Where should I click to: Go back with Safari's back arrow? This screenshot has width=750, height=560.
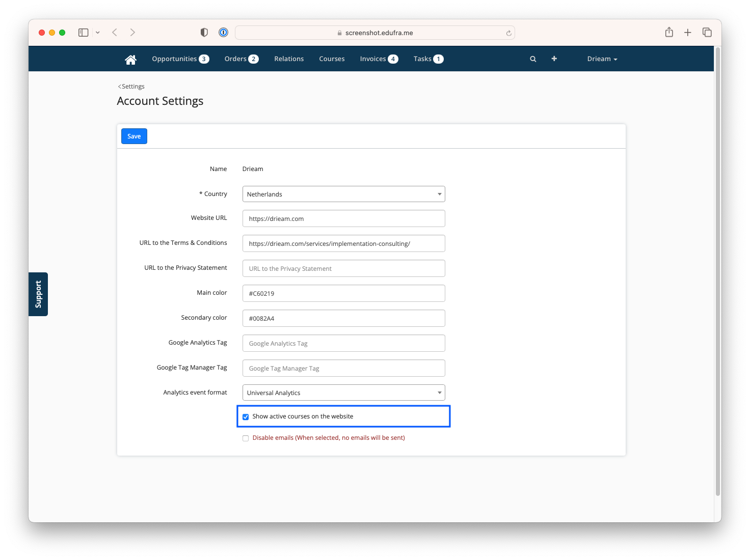pos(115,33)
